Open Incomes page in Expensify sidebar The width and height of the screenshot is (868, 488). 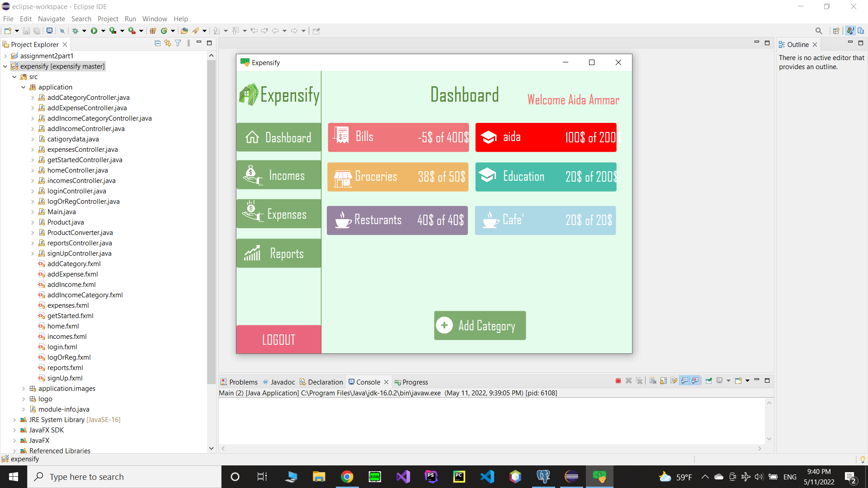(278, 175)
